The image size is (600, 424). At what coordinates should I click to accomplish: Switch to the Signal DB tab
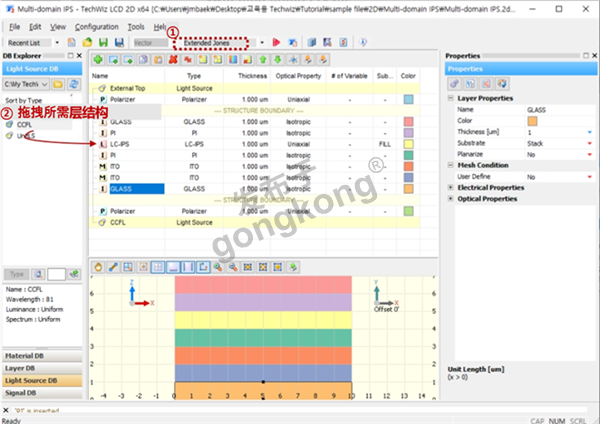(42, 393)
